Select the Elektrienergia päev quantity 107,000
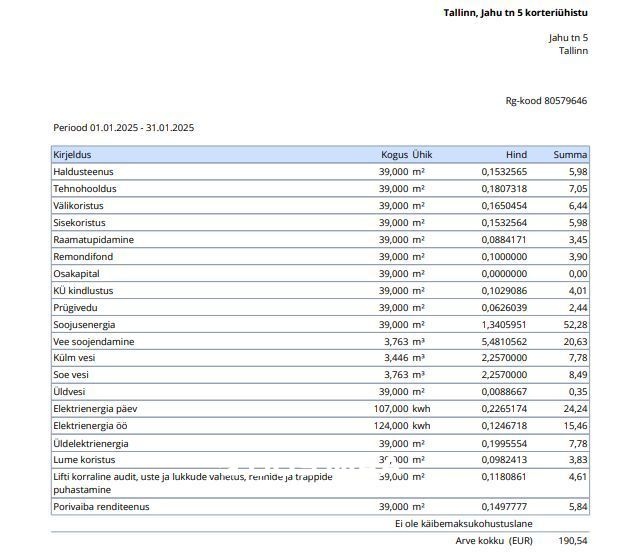Screen dimensions: 620x559 click(x=393, y=408)
